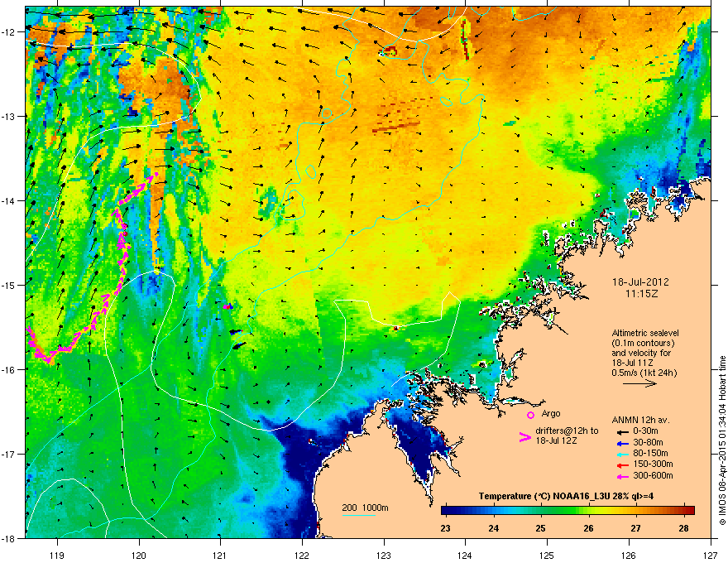Image resolution: width=728 pixels, height=563 pixels.
Task: Click the 'Argo' legend label
Action: [551, 413]
